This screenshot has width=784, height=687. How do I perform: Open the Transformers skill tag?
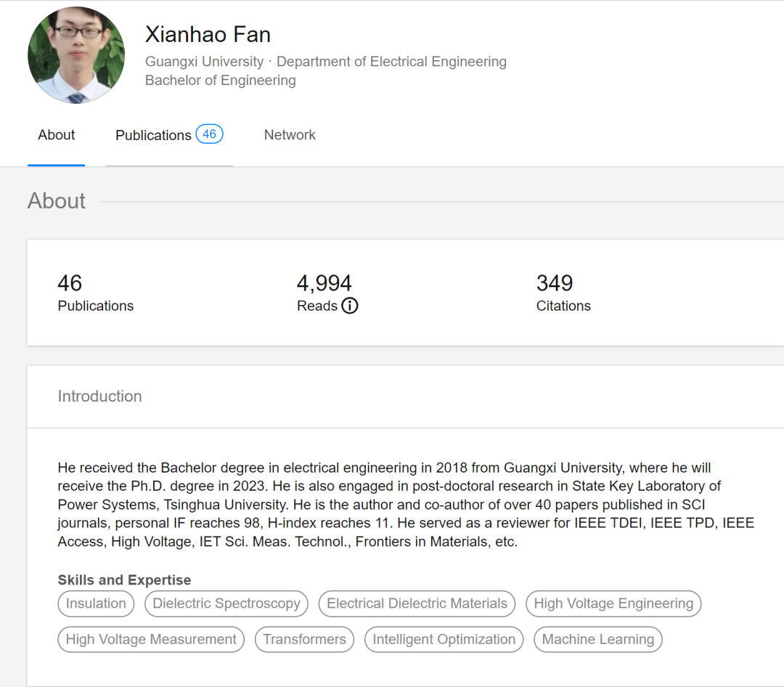coord(304,640)
